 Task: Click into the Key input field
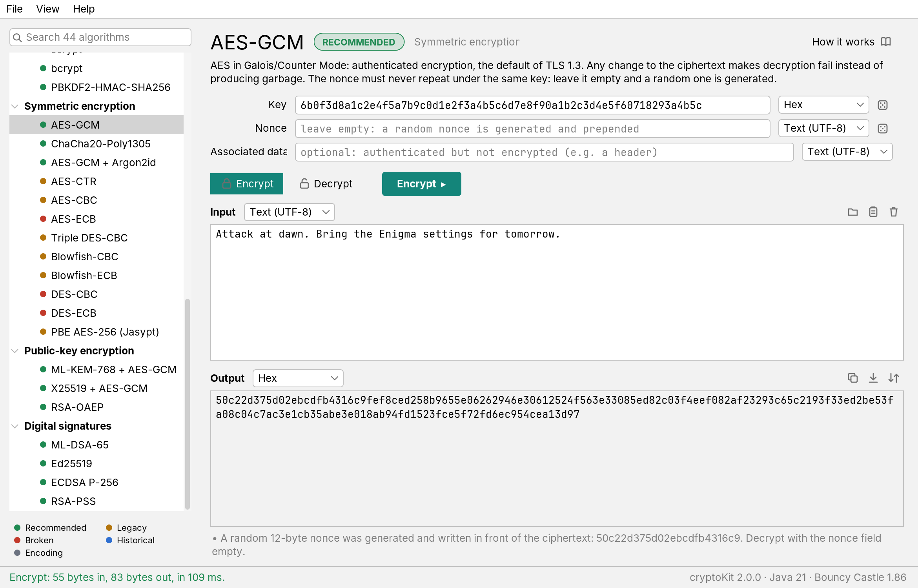[533, 105]
